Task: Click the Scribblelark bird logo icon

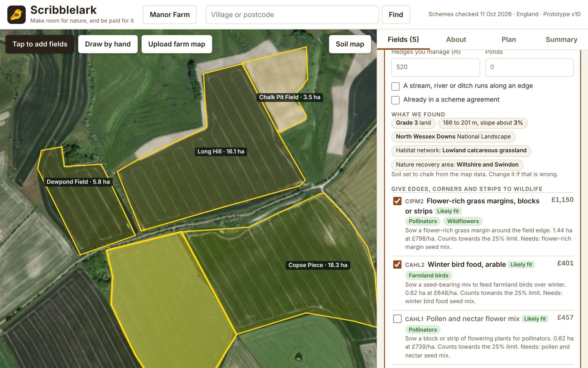Action: tap(16, 15)
